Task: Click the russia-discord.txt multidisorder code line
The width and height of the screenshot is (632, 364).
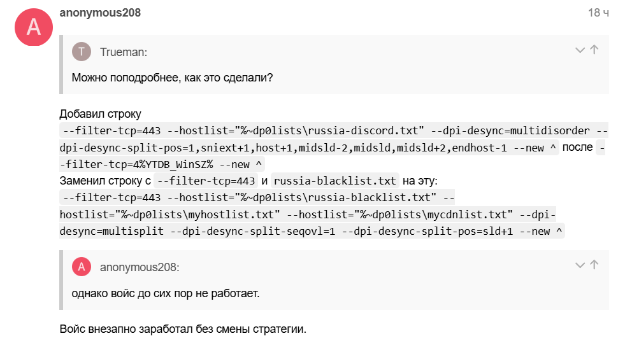Action: pos(333,139)
